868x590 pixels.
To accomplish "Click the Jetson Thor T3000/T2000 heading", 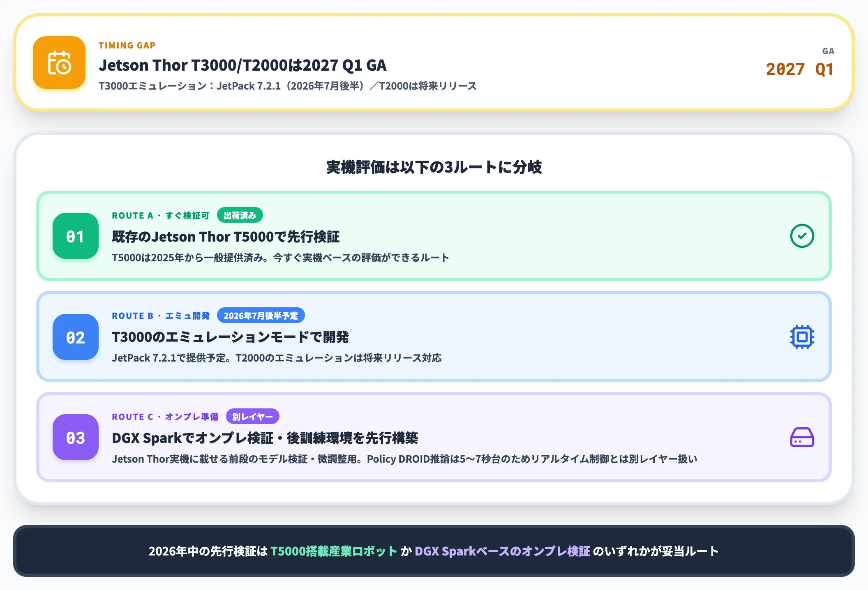I will pos(242,65).
